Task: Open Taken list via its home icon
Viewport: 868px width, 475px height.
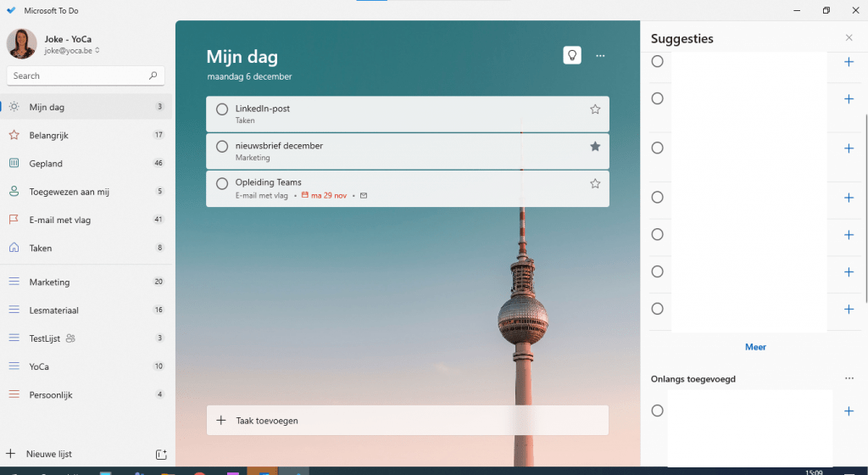Action: pyautogui.click(x=14, y=248)
